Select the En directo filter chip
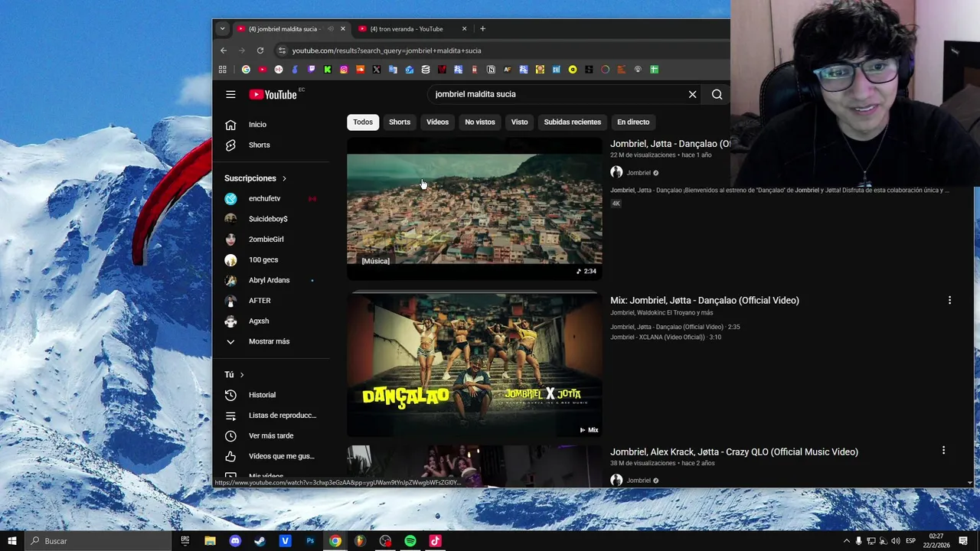Screen dimensions: 980x551 633,122
